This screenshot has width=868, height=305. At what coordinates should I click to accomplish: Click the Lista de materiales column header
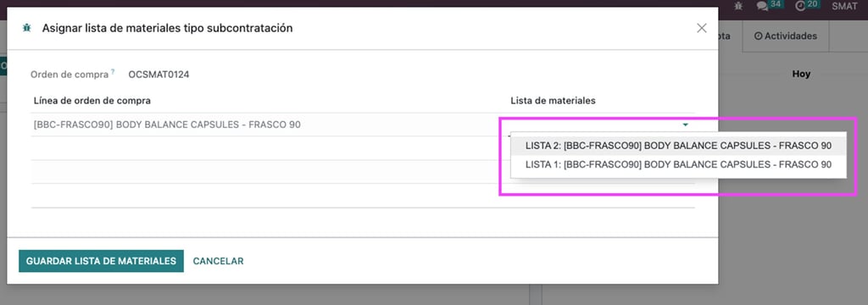tap(553, 101)
